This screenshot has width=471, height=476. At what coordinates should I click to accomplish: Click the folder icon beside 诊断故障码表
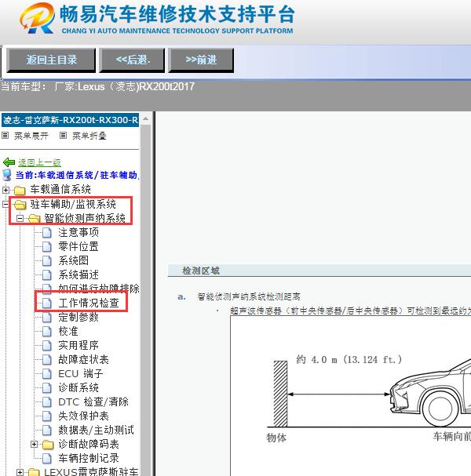tap(48, 445)
